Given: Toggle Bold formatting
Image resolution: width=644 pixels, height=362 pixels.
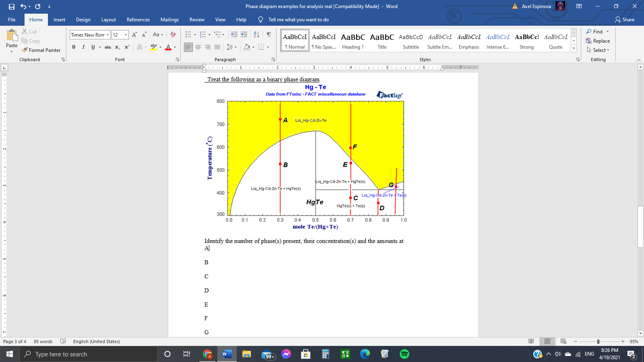Looking at the screenshot, I should click(x=74, y=47).
